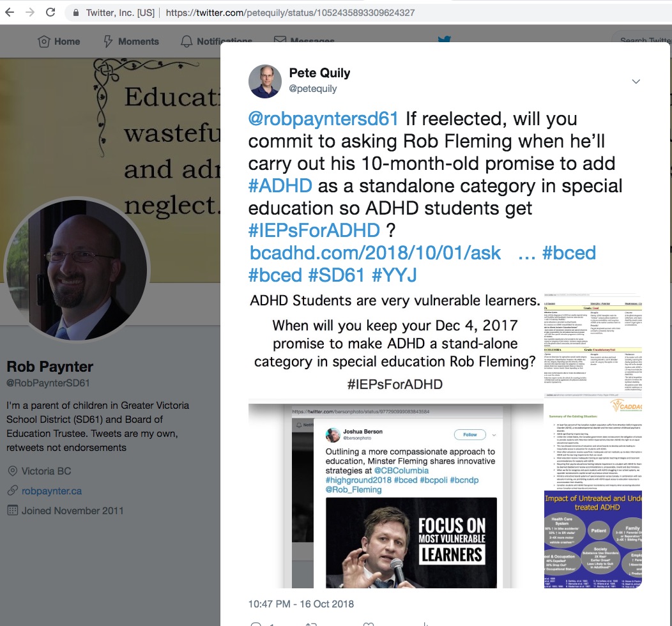Open the Impact of Untreated ADHD image
This screenshot has height=626, width=672.
pyautogui.click(x=593, y=540)
